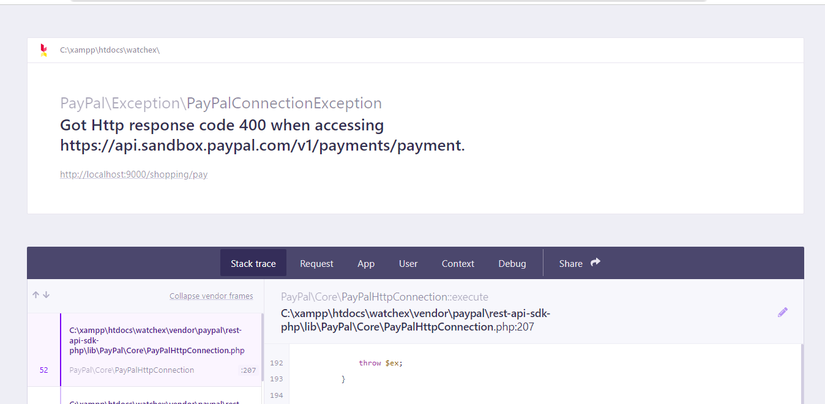825x404 pixels.
Task: Click the PayPalHttpConnection.php:207 file path heading
Action: (x=415, y=320)
